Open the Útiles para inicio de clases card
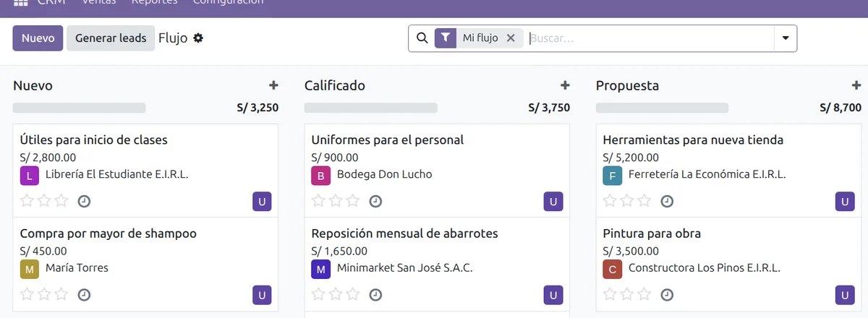The image size is (868, 318). (x=145, y=171)
